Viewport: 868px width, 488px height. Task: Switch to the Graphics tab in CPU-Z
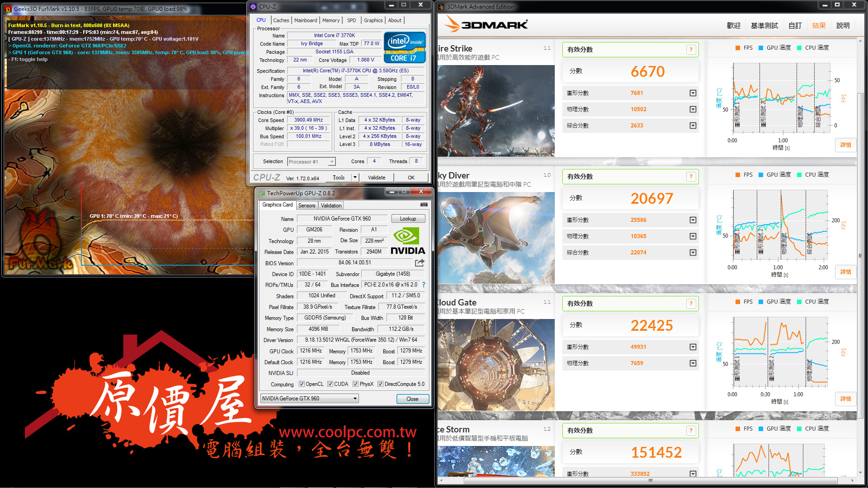click(x=373, y=20)
